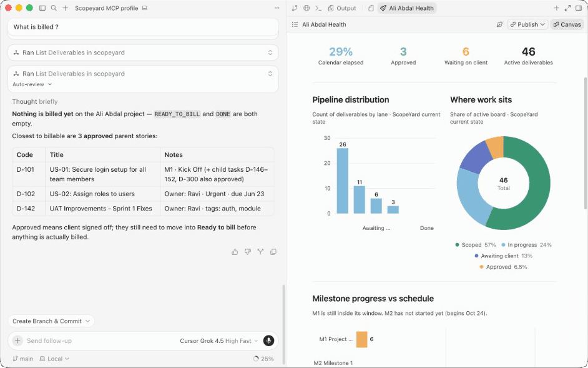The image size is (588, 368).
Task: Click the M2 Milestone 1 label
Action: coord(333,363)
